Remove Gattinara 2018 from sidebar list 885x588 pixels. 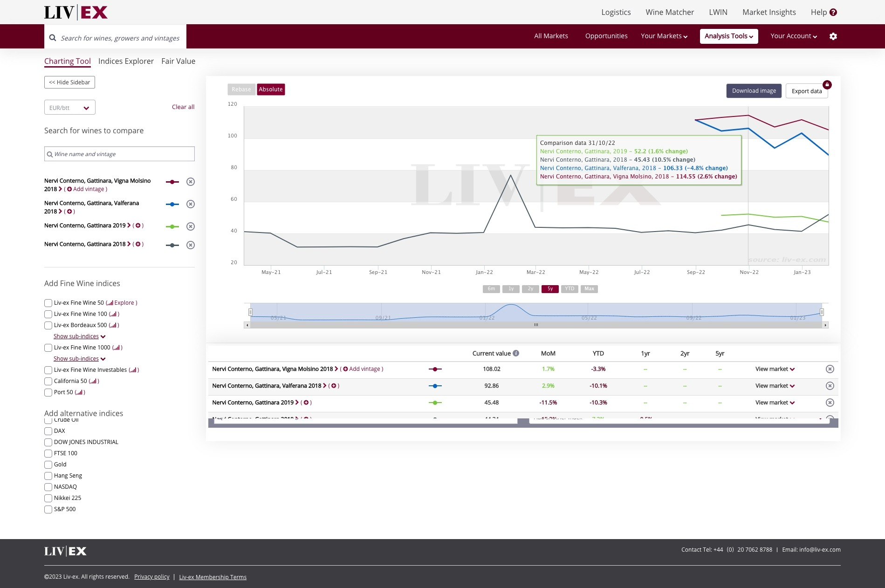click(x=191, y=245)
